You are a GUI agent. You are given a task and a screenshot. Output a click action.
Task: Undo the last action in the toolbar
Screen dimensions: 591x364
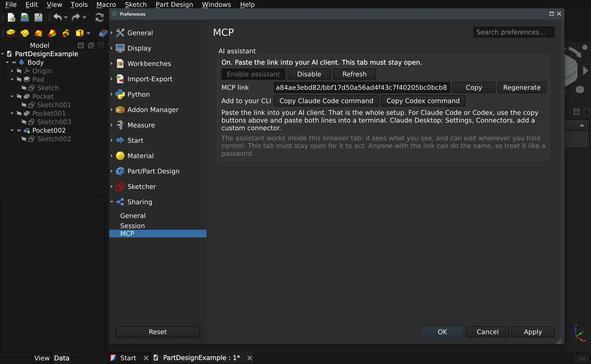[58, 17]
